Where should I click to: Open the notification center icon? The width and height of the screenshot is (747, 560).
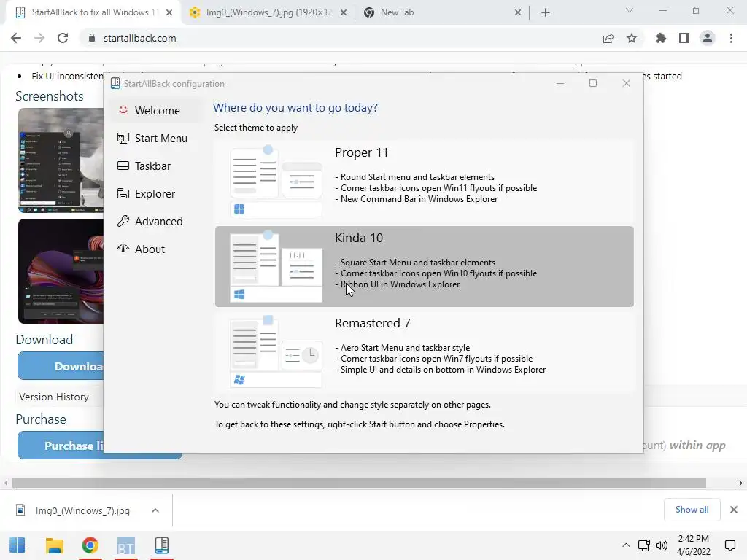tap(729, 545)
